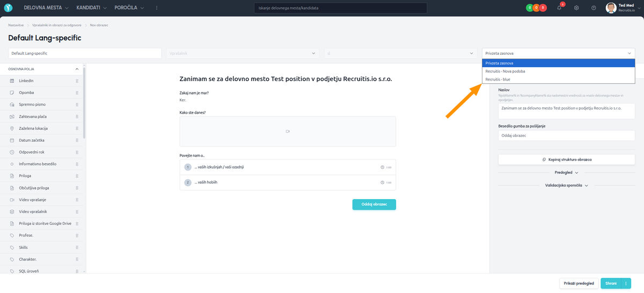This screenshot has width=644, height=293.
Task: Click the Spremno pismo icon
Action: pyautogui.click(x=12, y=104)
